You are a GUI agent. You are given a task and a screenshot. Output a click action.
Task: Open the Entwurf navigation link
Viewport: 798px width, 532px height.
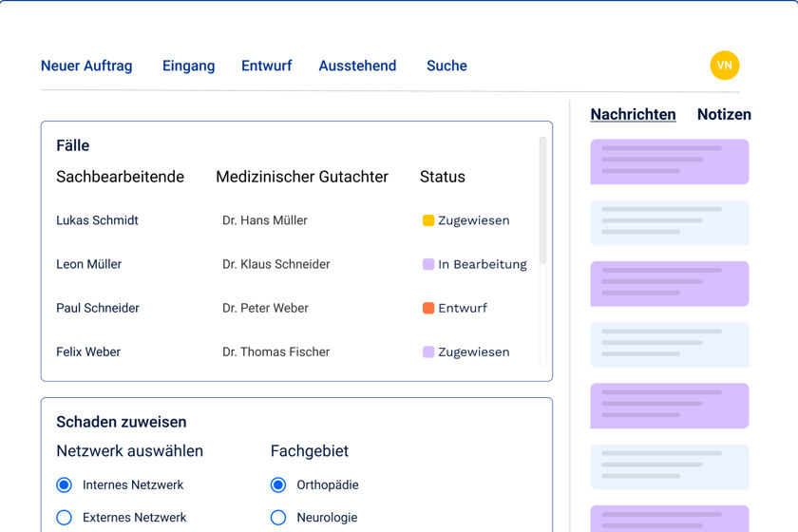[x=267, y=66]
